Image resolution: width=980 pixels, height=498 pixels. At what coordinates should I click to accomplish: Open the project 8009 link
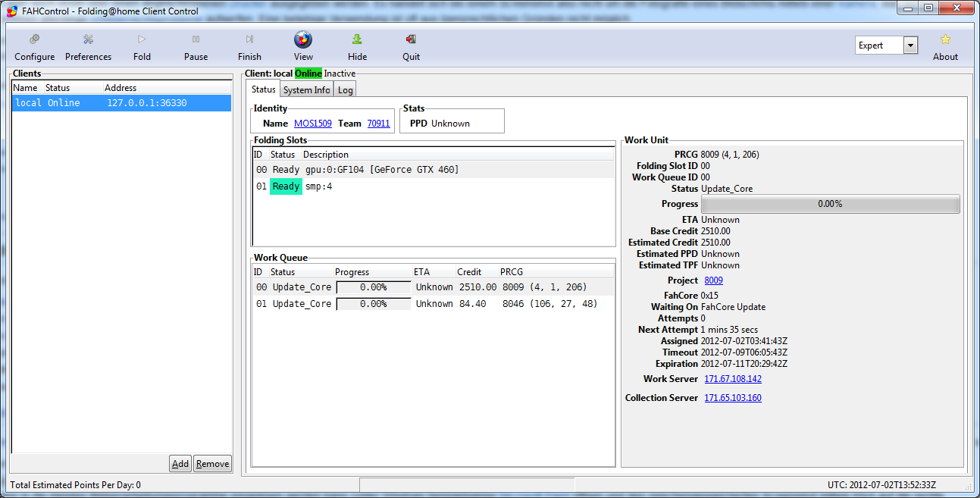pos(714,280)
